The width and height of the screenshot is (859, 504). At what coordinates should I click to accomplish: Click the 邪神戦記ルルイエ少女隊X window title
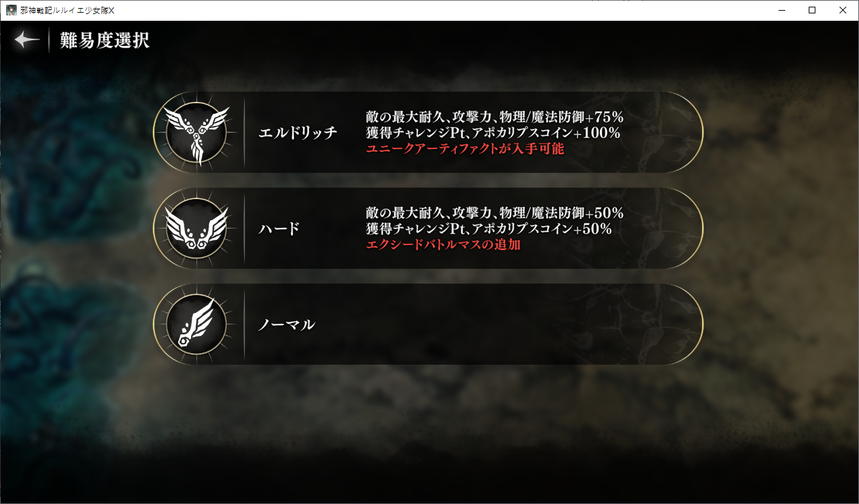pyautogui.click(x=68, y=10)
